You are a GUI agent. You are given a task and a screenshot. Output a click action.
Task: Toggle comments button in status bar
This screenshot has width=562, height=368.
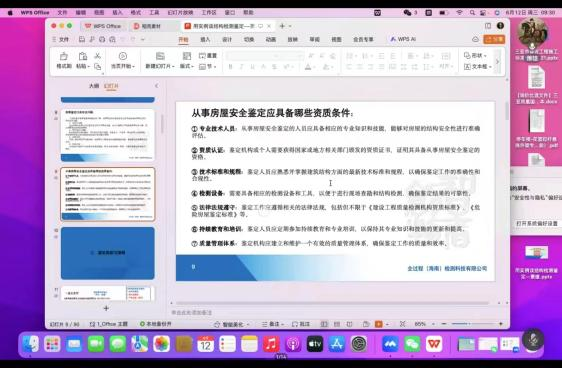(x=301, y=324)
